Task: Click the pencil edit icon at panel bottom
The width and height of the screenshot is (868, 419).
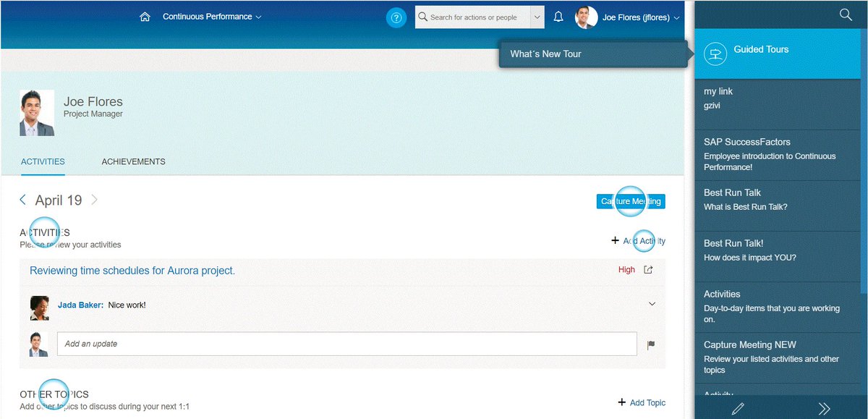Action: coord(737,409)
